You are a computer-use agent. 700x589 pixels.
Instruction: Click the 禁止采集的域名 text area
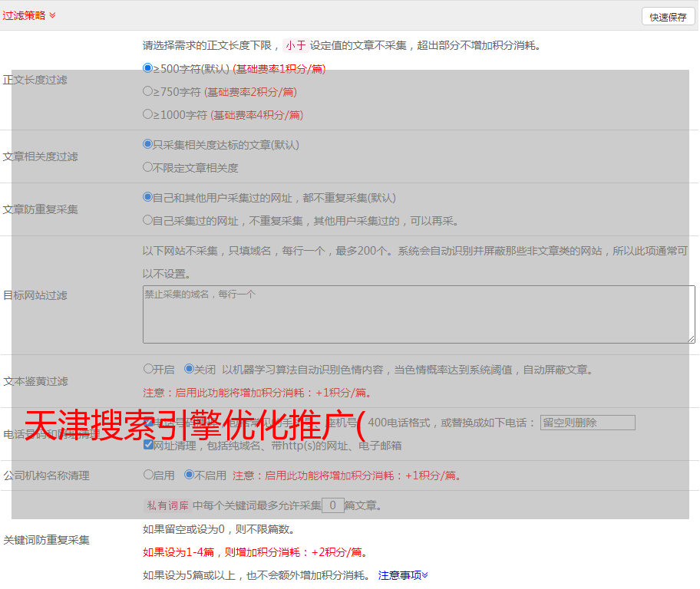[418, 314]
